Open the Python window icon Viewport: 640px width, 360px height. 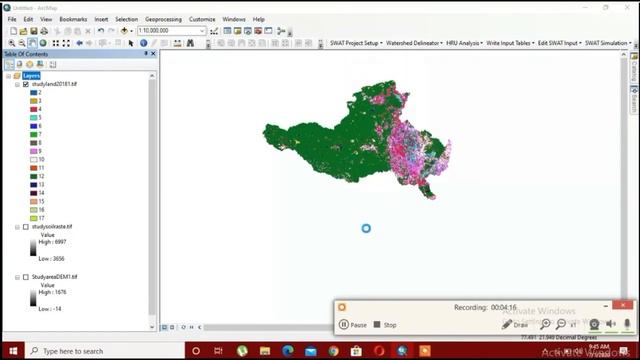pyautogui.click(x=268, y=31)
